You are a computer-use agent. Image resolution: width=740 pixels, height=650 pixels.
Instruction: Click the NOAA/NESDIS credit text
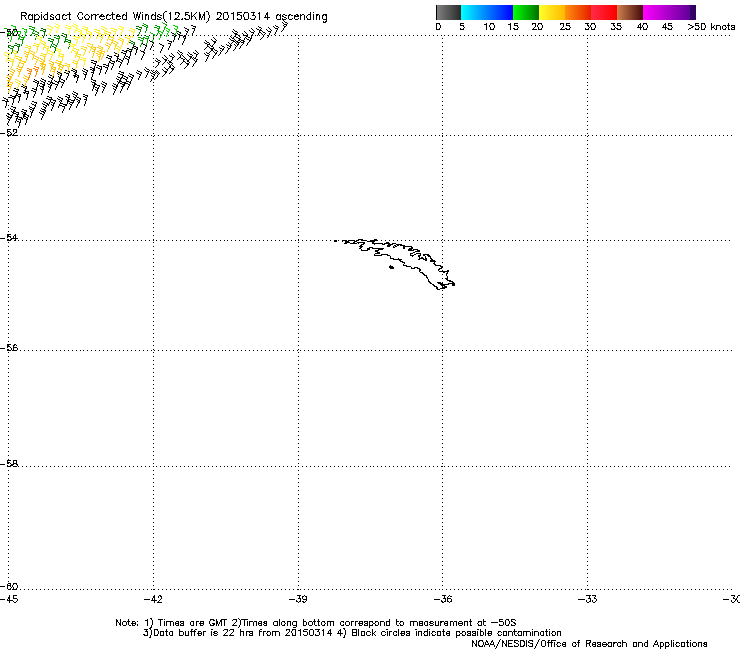tap(589, 644)
